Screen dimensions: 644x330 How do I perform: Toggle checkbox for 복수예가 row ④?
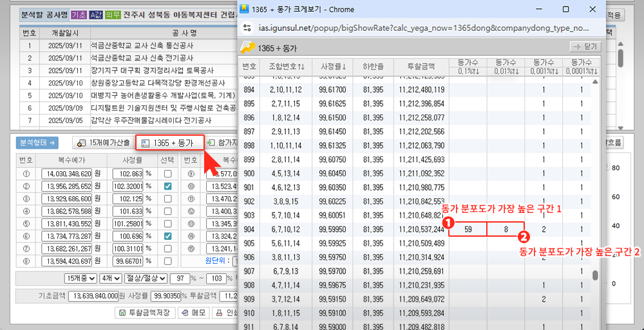[167, 212]
